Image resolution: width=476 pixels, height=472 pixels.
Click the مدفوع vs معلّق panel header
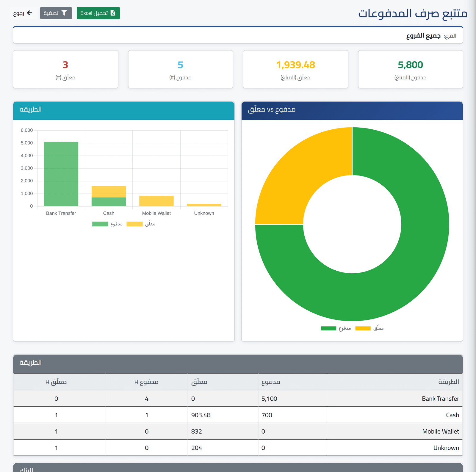[x=352, y=111]
